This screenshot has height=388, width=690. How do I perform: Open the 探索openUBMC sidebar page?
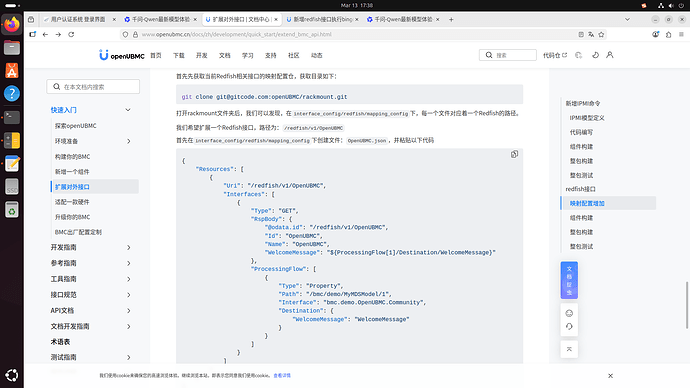click(76, 126)
